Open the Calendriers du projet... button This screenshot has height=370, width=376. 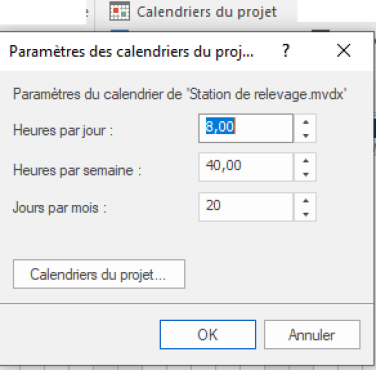click(99, 274)
